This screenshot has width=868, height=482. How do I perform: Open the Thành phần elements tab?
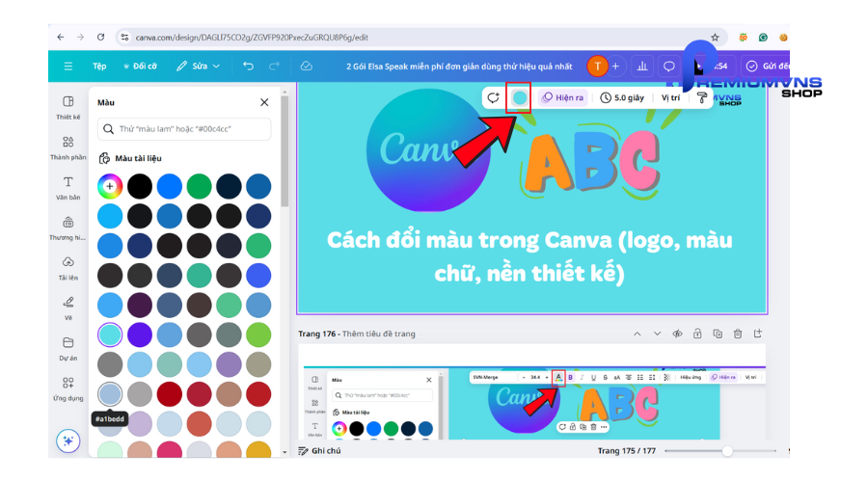(68, 147)
